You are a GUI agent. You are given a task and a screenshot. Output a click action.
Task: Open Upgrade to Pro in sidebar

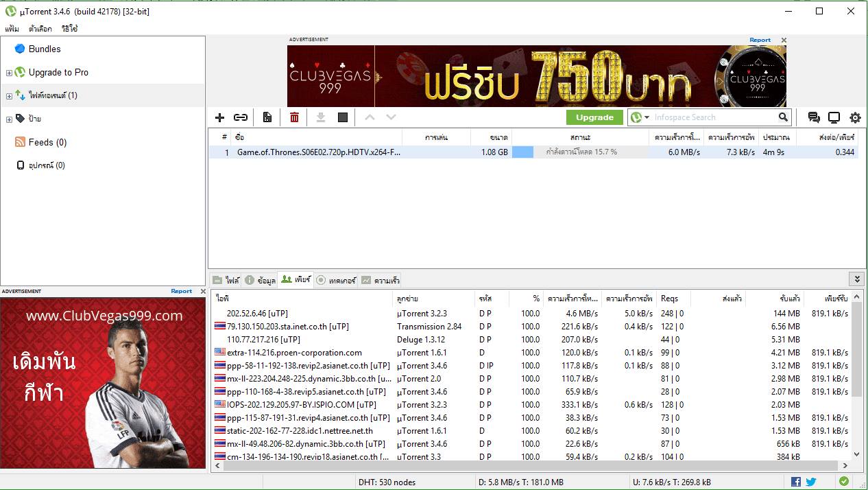tap(58, 72)
